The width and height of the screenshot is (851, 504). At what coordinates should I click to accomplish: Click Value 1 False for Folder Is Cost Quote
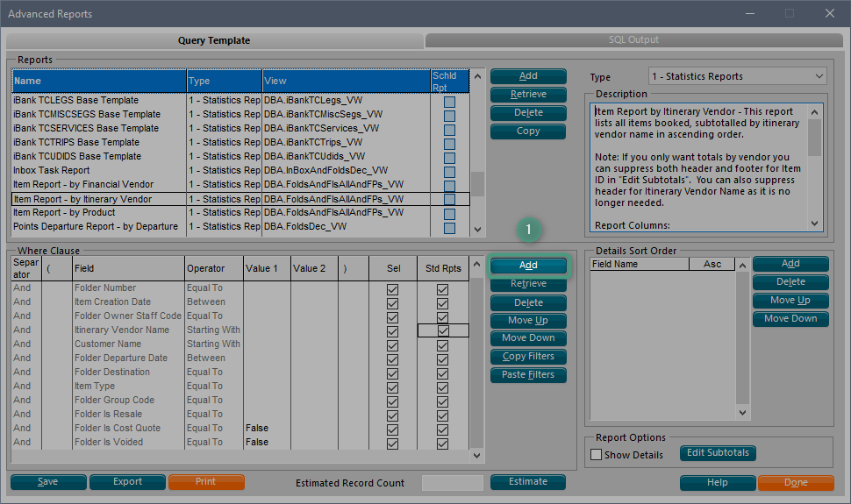click(x=267, y=428)
